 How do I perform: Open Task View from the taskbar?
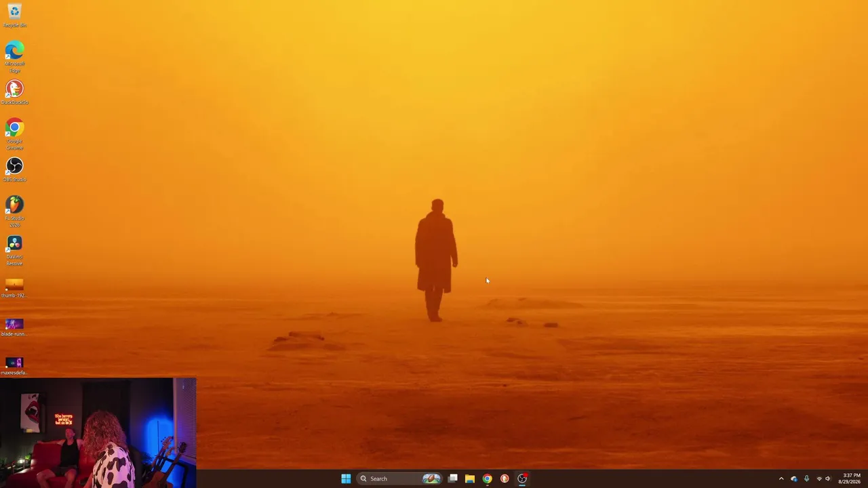coord(453,479)
